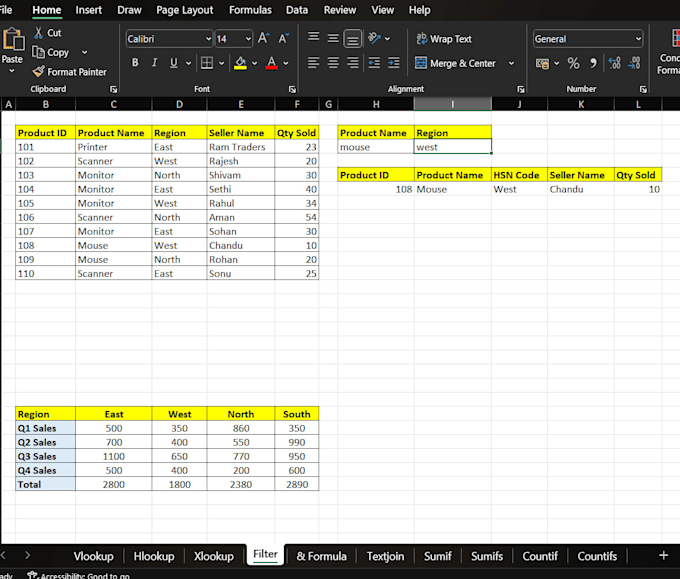Switch to the Xlookup sheet tab
The height and width of the screenshot is (579, 680).
pos(214,556)
